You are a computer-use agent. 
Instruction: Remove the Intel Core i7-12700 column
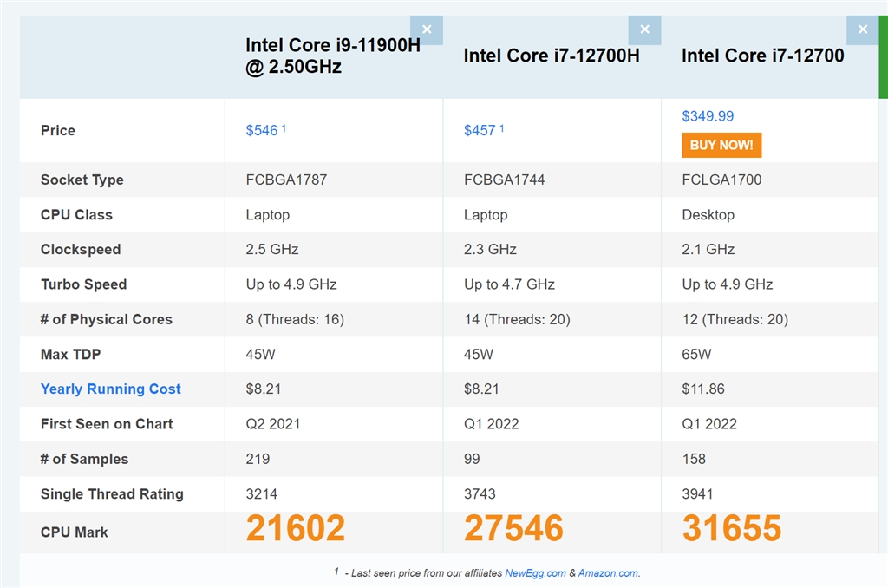[862, 29]
